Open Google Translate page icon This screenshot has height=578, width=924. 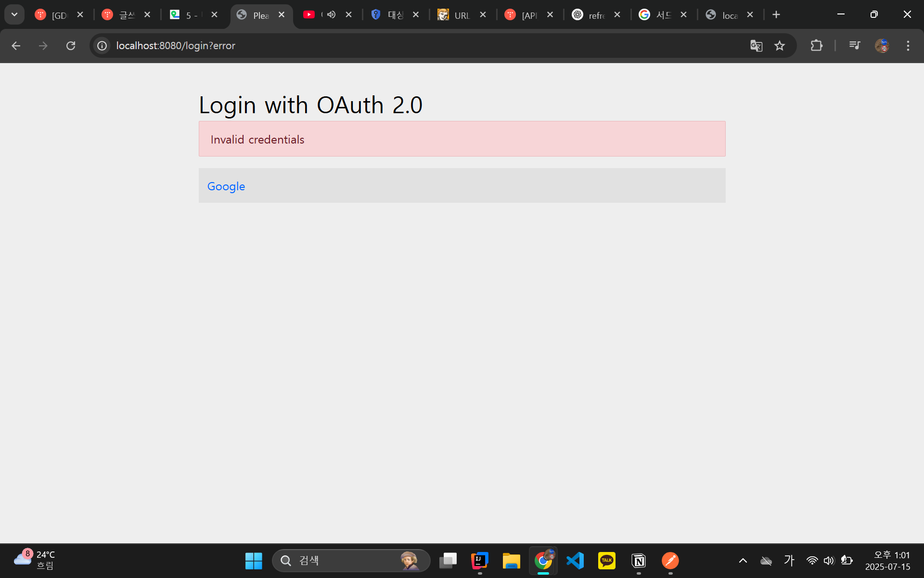pos(756,46)
